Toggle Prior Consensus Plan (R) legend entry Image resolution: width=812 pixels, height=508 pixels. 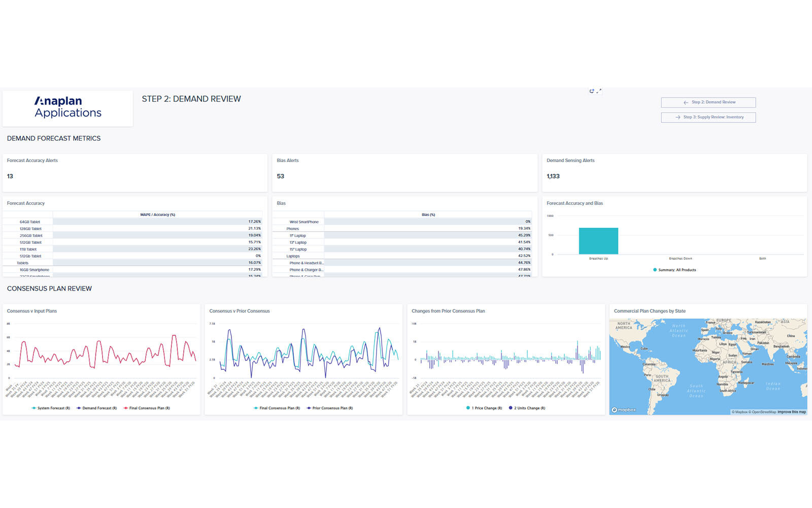(x=329, y=408)
